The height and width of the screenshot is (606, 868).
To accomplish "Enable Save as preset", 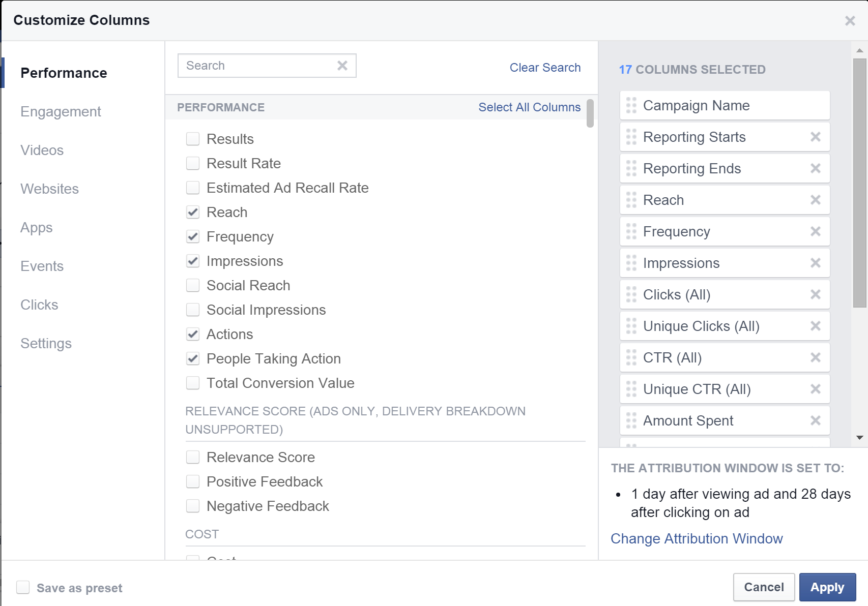I will coord(23,587).
